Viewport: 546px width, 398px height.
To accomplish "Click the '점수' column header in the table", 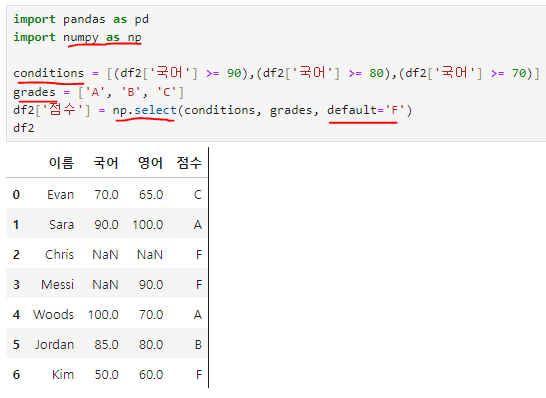I will (189, 163).
